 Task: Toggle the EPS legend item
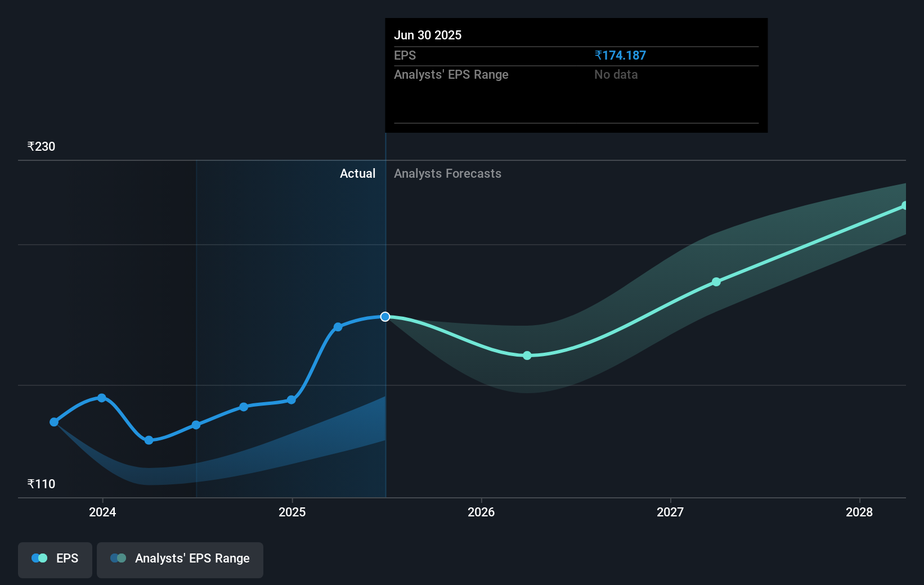click(x=55, y=559)
